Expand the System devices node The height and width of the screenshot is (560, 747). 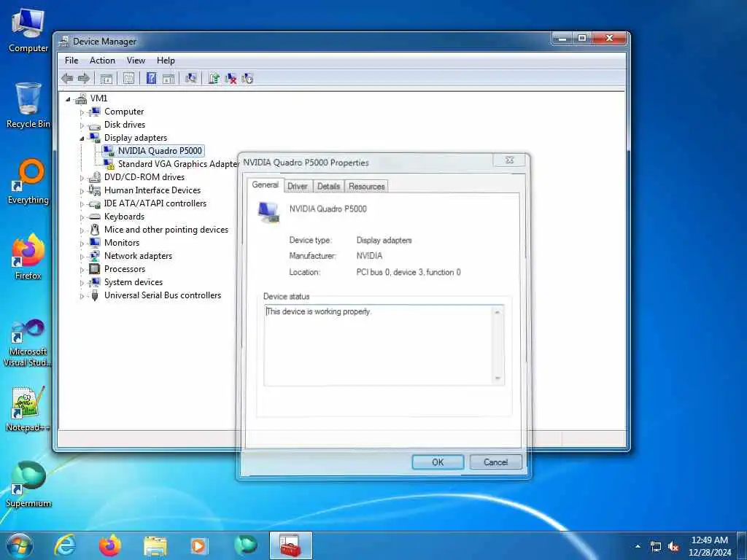click(82, 284)
